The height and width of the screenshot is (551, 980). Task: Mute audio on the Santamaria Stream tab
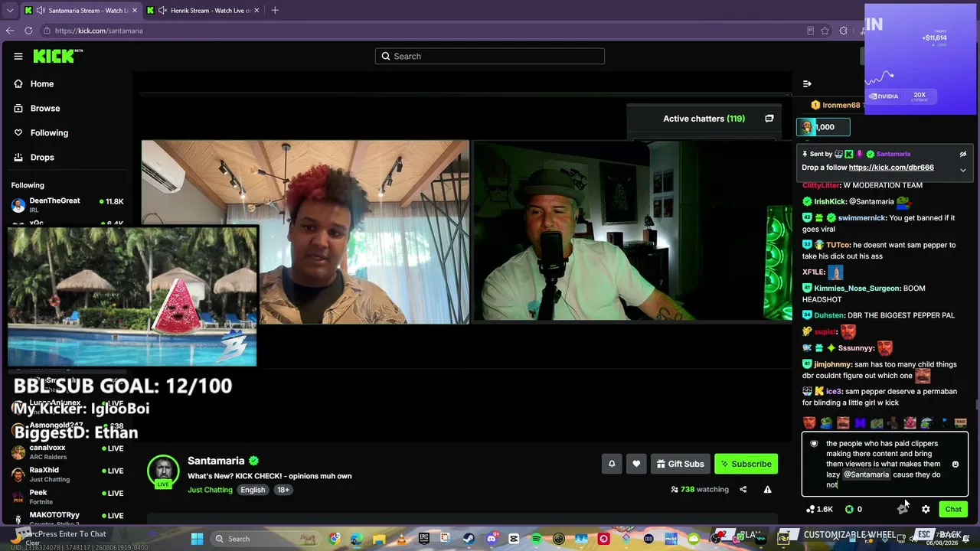coord(39,10)
